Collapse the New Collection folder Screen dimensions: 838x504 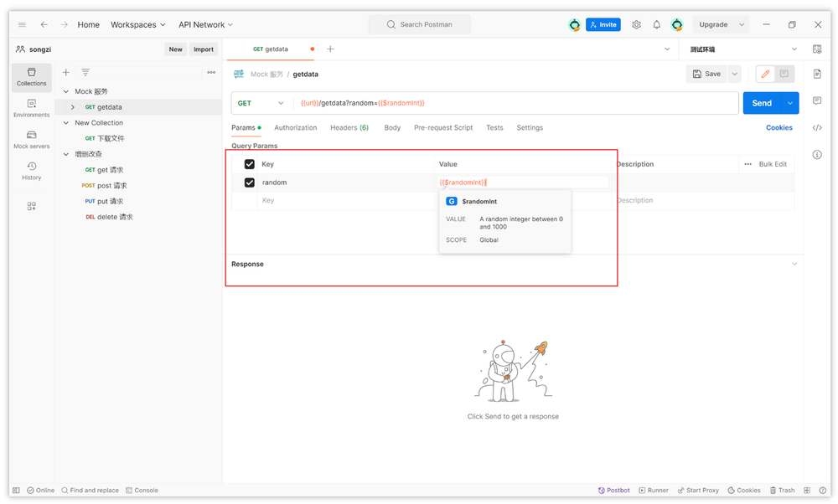66,123
